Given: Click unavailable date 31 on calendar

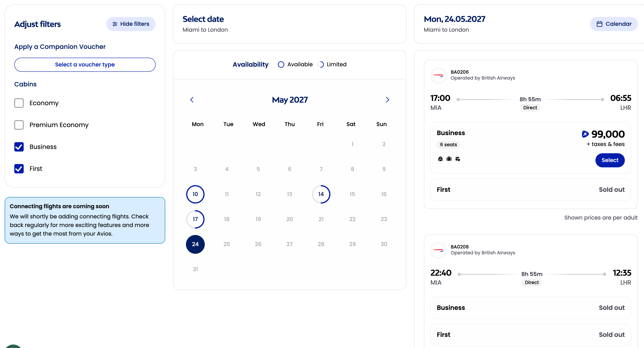Looking at the screenshot, I should click(x=195, y=269).
